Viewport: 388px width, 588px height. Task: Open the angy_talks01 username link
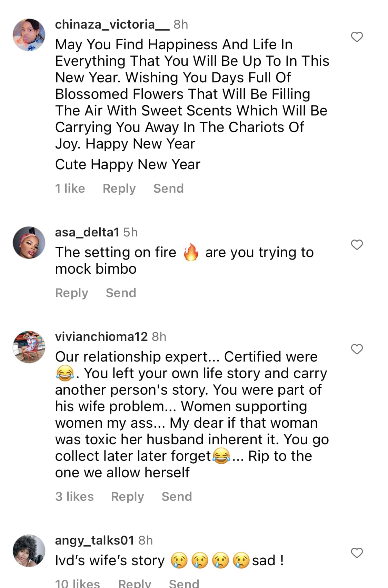click(x=94, y=540)
